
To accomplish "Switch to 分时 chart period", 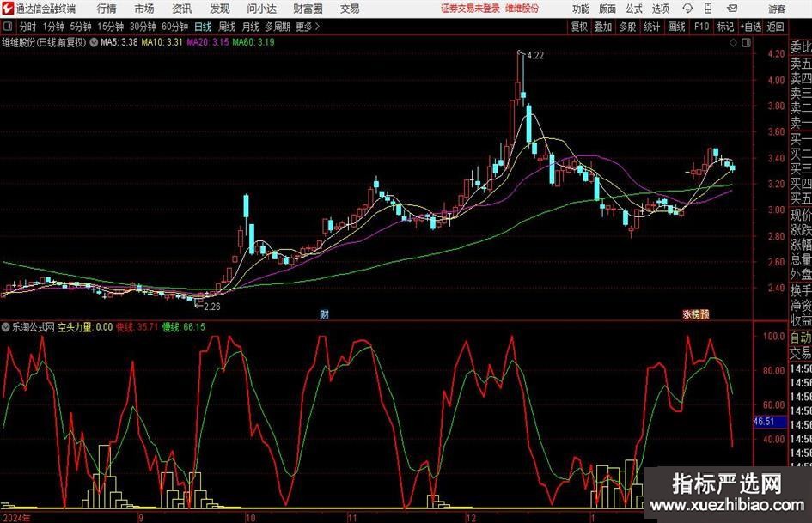I will pos(28,27).
